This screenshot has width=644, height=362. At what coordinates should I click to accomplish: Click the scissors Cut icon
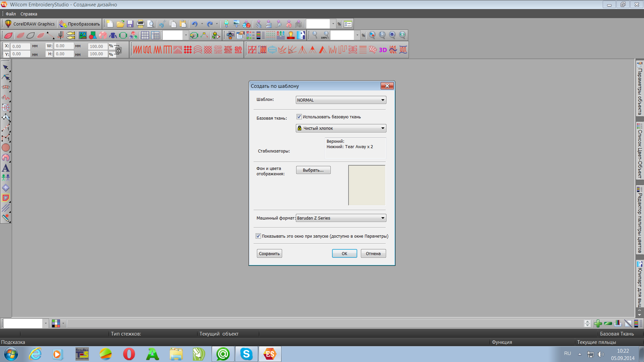pos(162,24)
